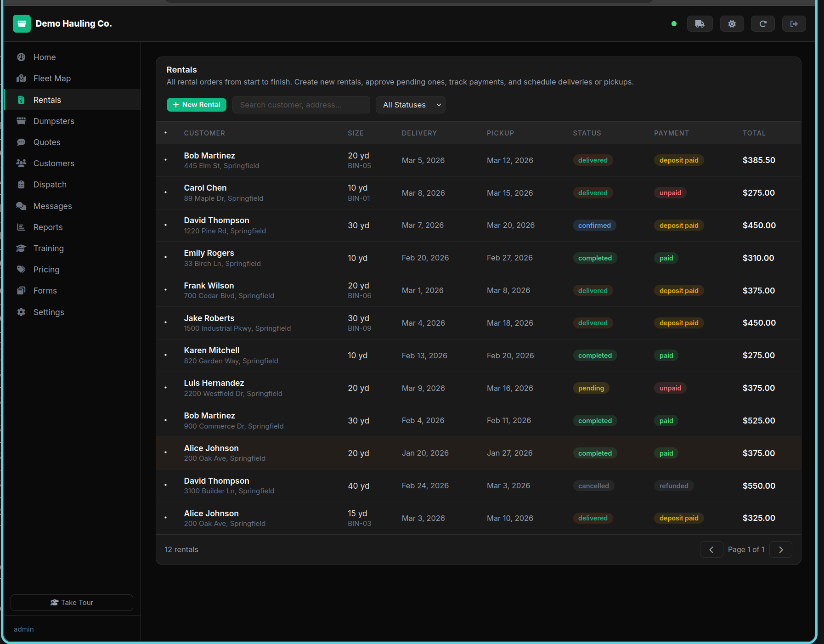Click the Demo Hauling Co. logo icon
824x644 pixels.
coord(22,24)
